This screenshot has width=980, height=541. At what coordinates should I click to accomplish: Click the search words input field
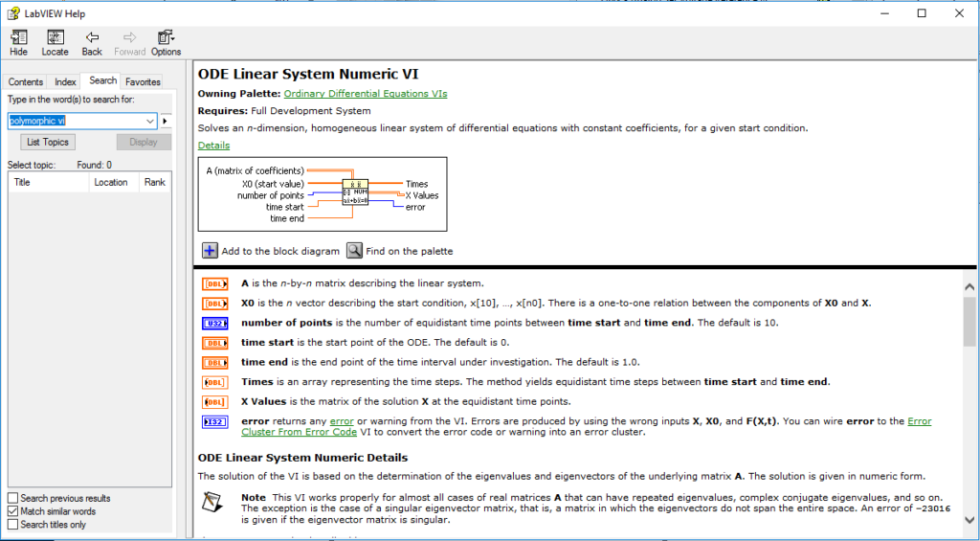point(75,122)
